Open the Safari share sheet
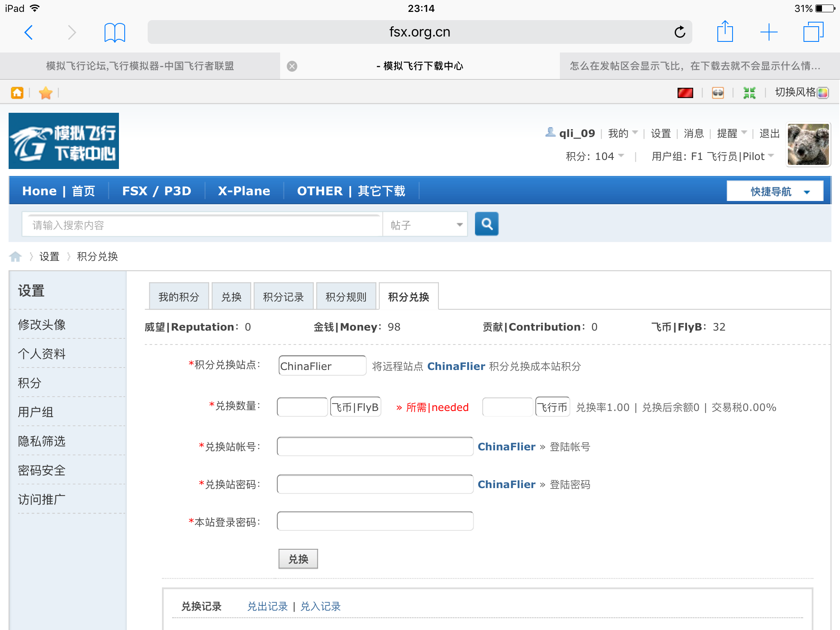This screenshot has height=630, width=840. [725, 32]
